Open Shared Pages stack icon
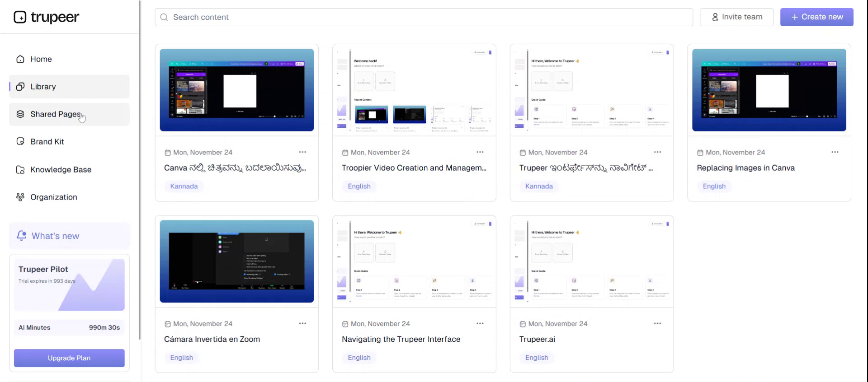Viewport: 868px width, 382px height. pos(20,114)
